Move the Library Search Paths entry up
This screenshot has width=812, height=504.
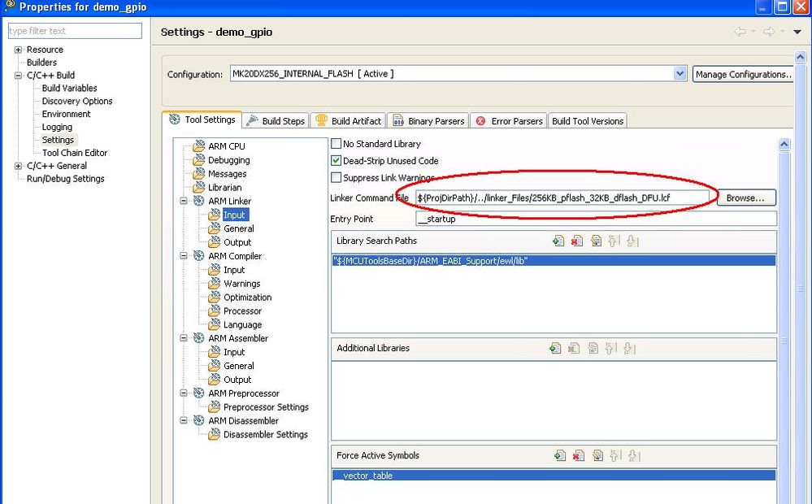click(614, 241)
